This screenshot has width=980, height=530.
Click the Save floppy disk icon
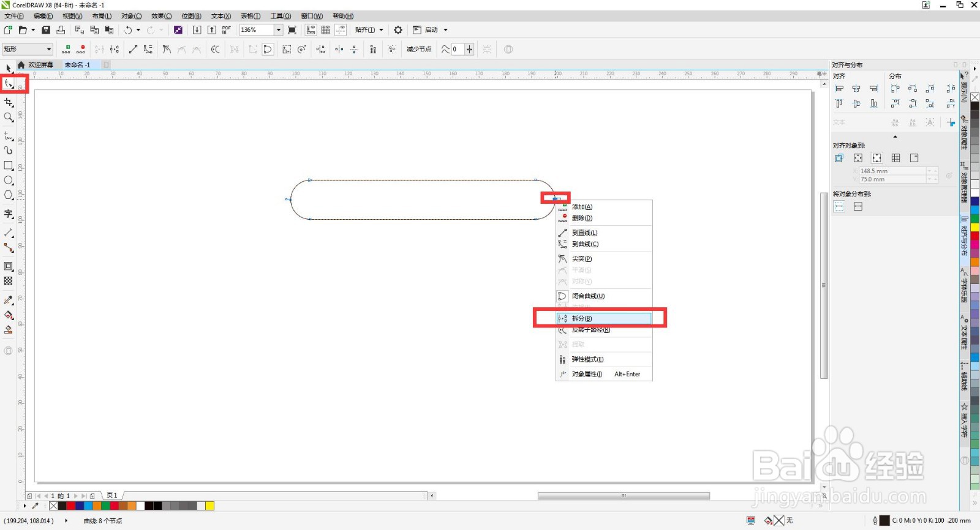point(46,30)
